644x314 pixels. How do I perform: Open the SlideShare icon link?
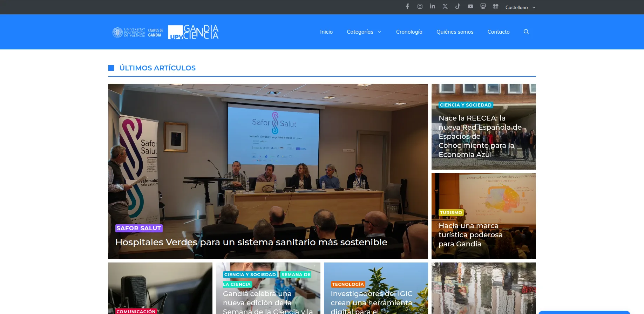(483, 6)
